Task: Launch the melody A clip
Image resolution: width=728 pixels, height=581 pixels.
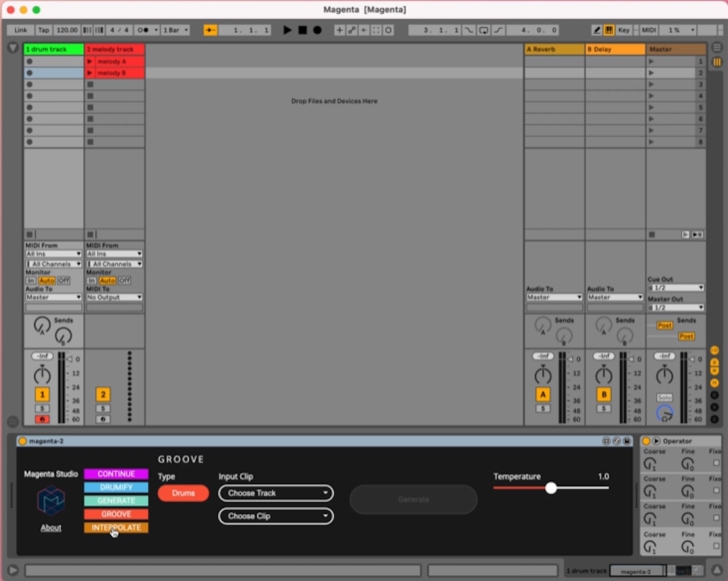Action: pos(89,62)
